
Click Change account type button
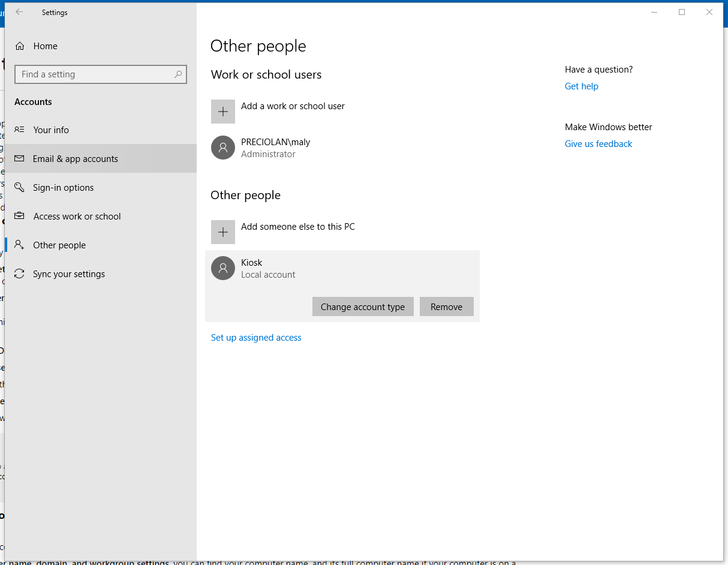point(363,306)
